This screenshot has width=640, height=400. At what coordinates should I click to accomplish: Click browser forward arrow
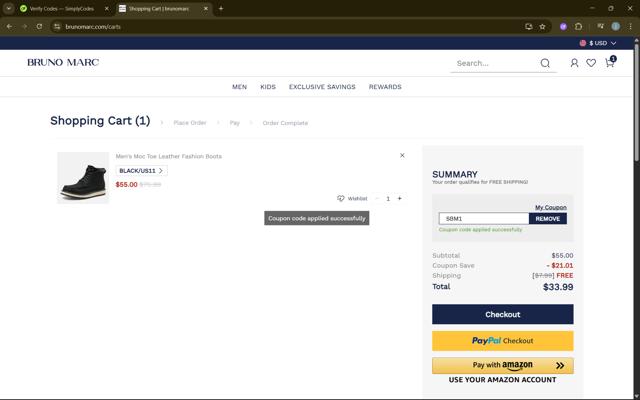point(24,27)
